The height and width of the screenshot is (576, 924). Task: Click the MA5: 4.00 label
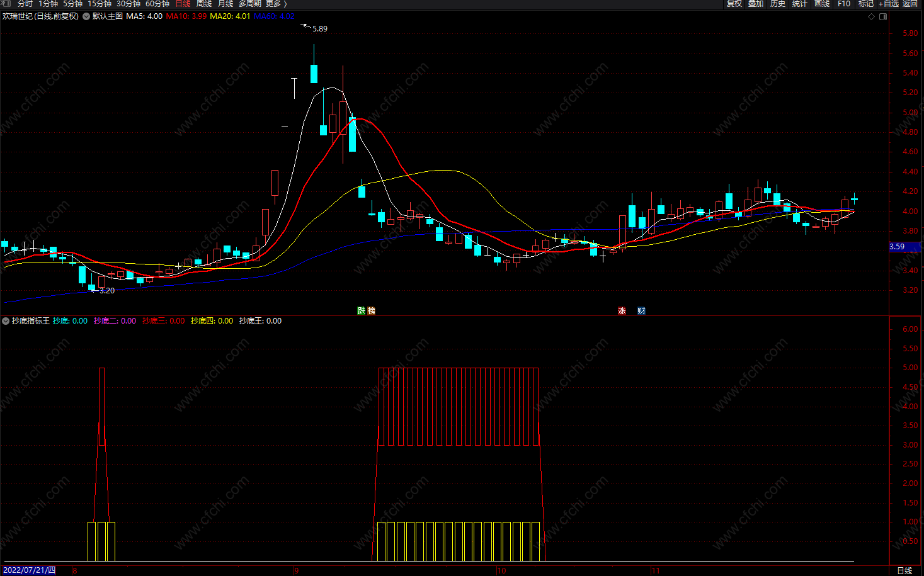tap(144, 16)
